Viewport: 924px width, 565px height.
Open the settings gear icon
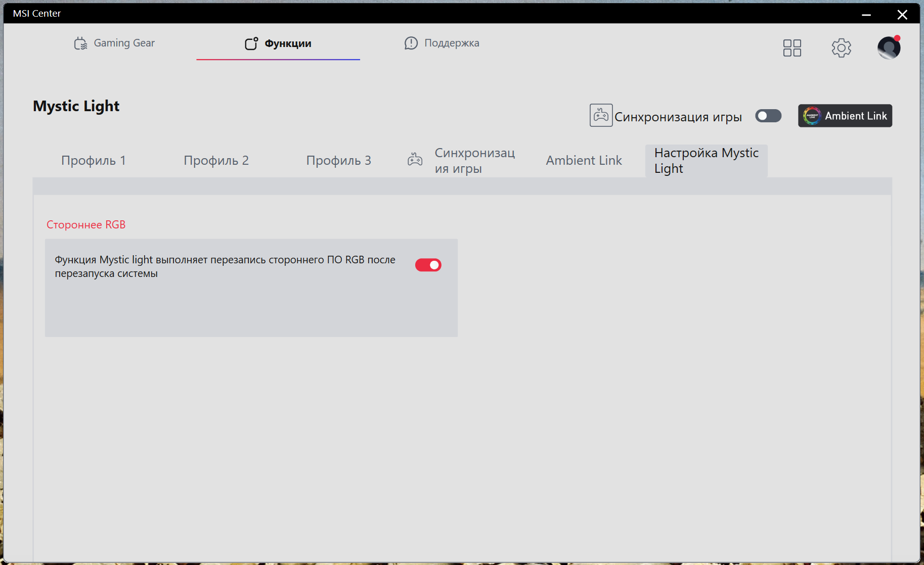point(842,48)
